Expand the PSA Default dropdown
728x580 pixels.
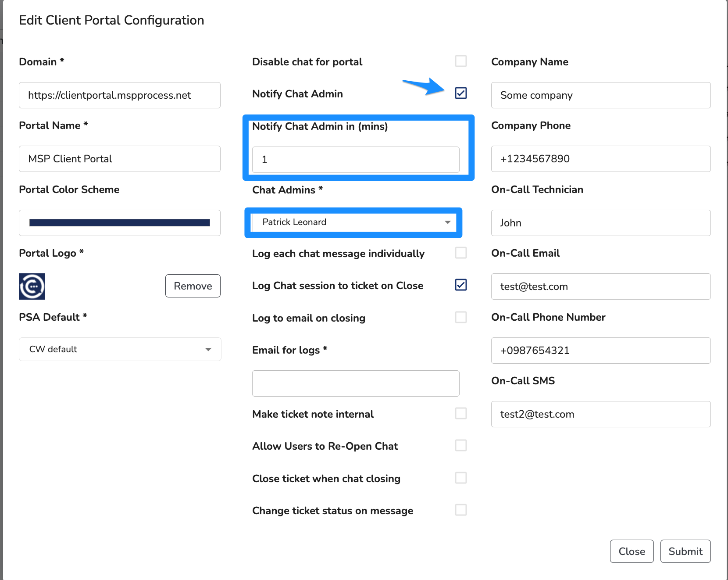pos(120,349)
